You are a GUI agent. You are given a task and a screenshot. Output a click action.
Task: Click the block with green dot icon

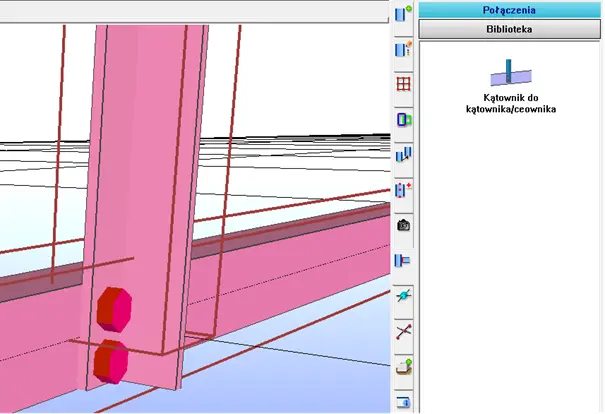point(404,367)
